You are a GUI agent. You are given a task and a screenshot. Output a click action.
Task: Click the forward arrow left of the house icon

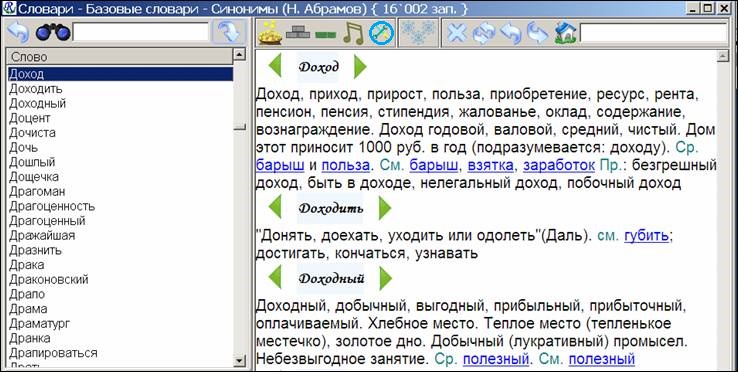tap(537, 34)
